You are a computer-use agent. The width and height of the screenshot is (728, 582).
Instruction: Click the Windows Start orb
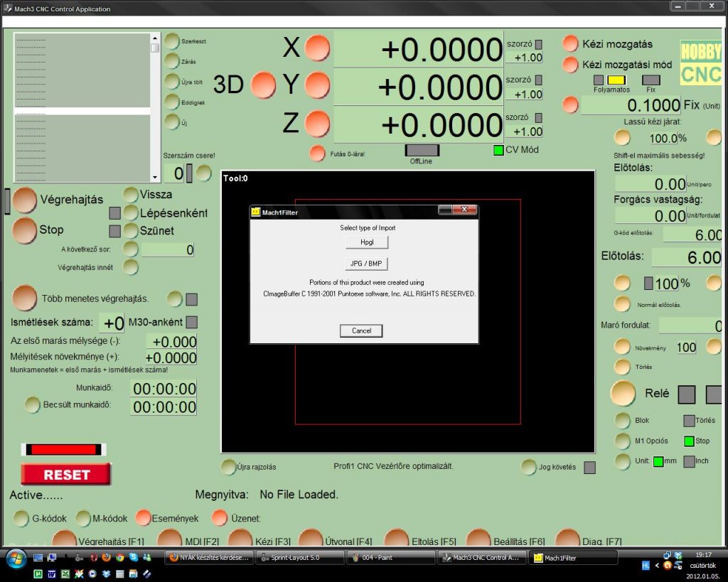(x=16, y=559)
